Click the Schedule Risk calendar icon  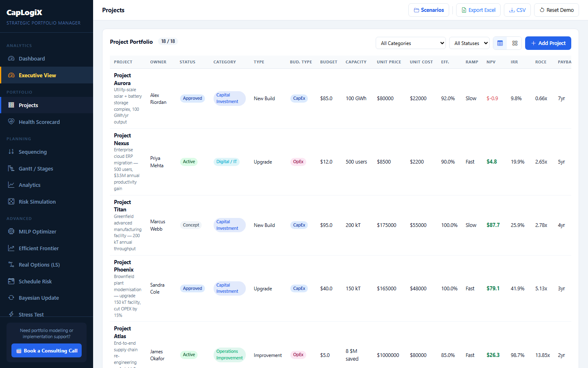[11, 281]
